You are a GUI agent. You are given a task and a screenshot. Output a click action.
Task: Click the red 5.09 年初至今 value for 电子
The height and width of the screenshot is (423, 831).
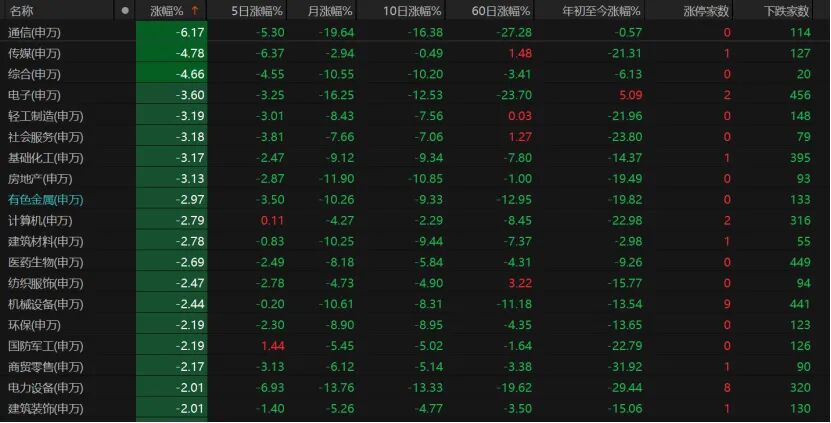pos(631,95)
